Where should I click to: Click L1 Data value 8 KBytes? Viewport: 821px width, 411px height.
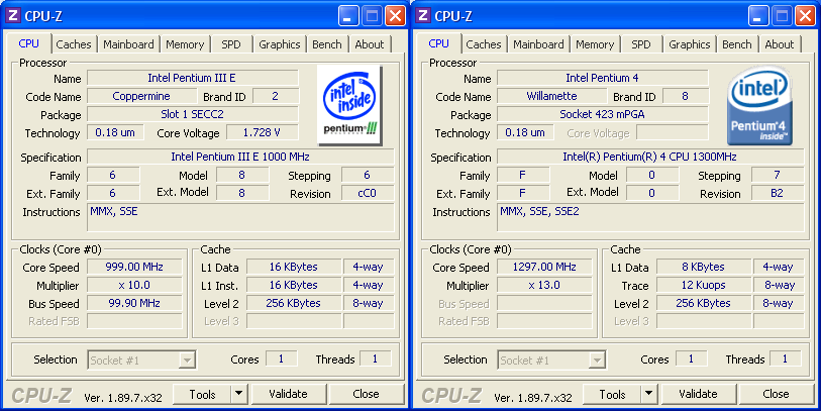click(703, 267)
